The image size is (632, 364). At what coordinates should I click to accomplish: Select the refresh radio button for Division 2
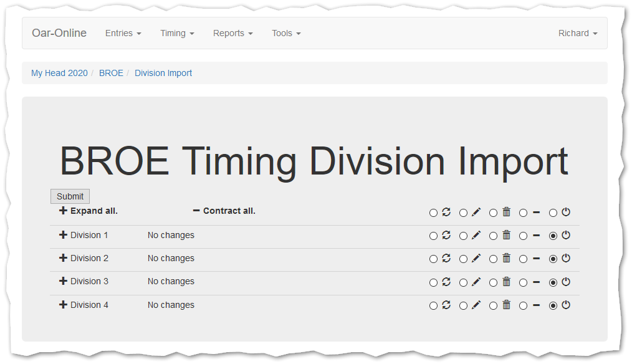433,259
